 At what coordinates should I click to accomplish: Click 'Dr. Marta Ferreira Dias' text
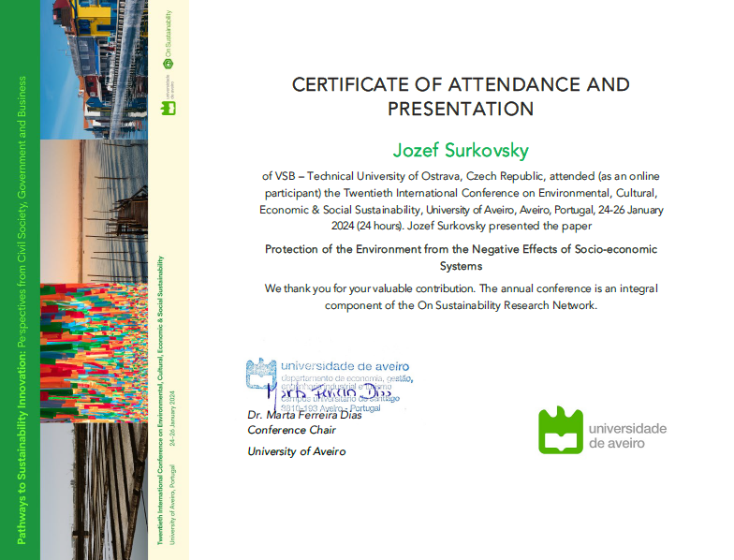pos(305,415)
